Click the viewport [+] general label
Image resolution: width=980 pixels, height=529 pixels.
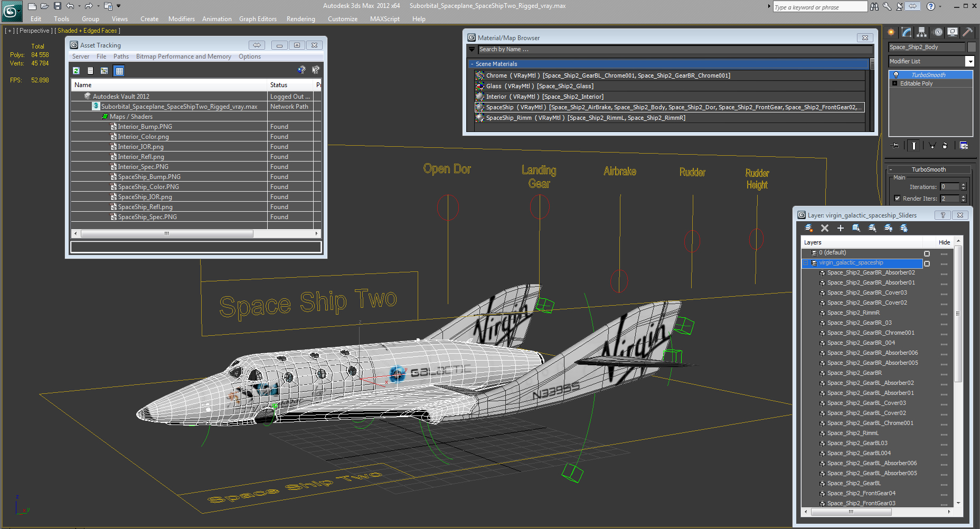click(10, 31)
